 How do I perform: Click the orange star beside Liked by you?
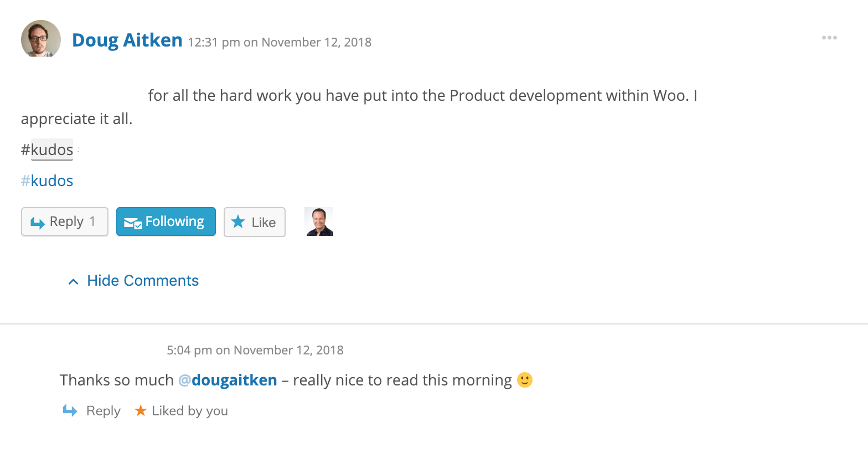[x=140, y=410]
